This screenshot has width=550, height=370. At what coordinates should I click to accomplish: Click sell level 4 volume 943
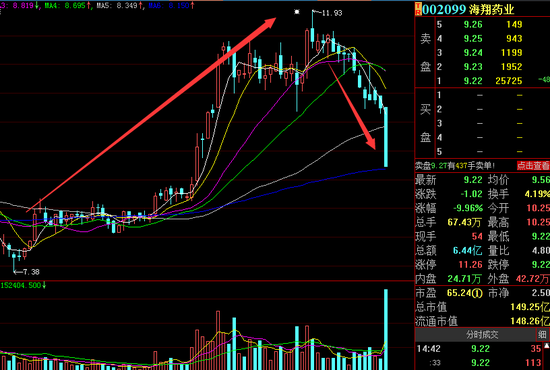514,39
